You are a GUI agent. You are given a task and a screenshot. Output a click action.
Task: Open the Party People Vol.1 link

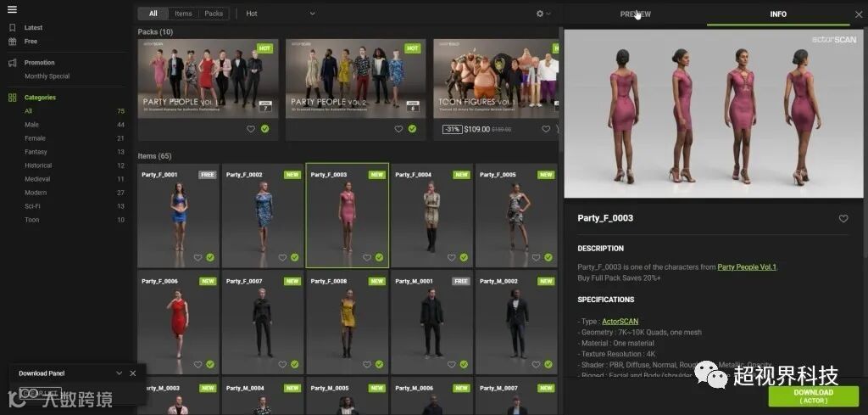pyautogui.click(x=747, y=267)
